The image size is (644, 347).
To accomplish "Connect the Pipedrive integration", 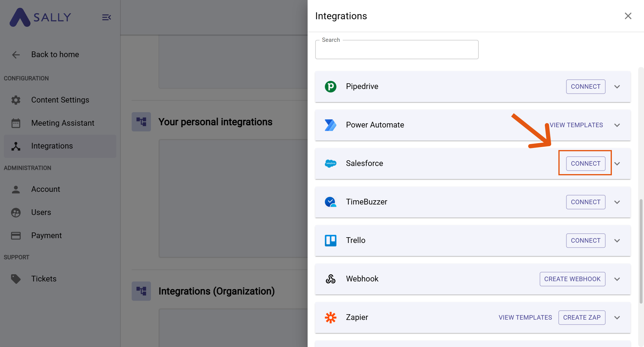I will pyautogui.click(x=585, y=87).
